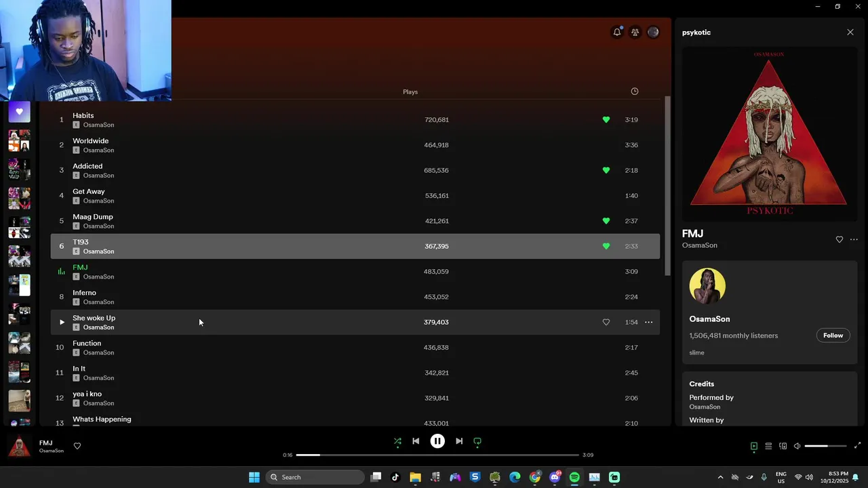Select the track Whats Happening
Screen dimensions: 868x488
coord(355,419)
